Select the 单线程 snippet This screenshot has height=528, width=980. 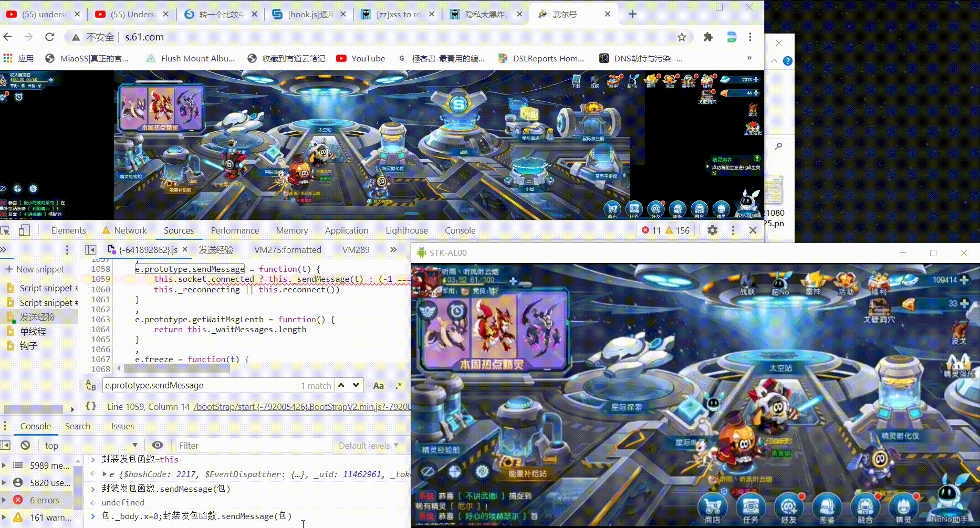[x=33, y=332]
